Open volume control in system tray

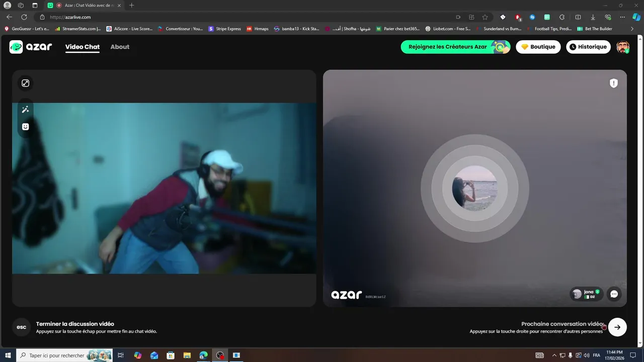click(587, 355)
